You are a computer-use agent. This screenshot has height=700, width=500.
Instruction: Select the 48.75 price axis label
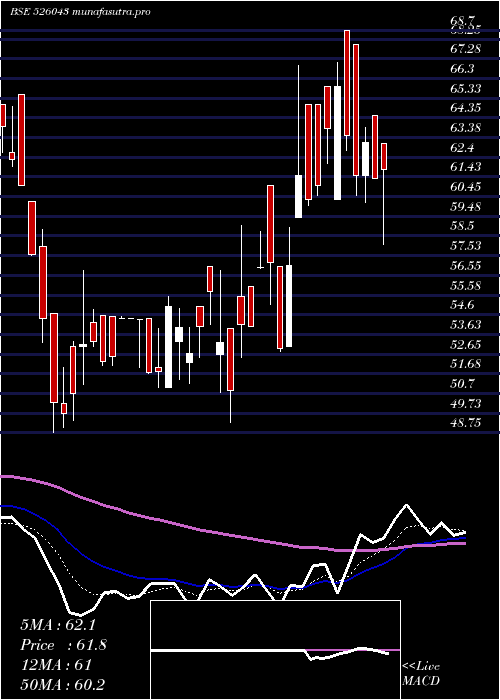[x=466, y=423]
